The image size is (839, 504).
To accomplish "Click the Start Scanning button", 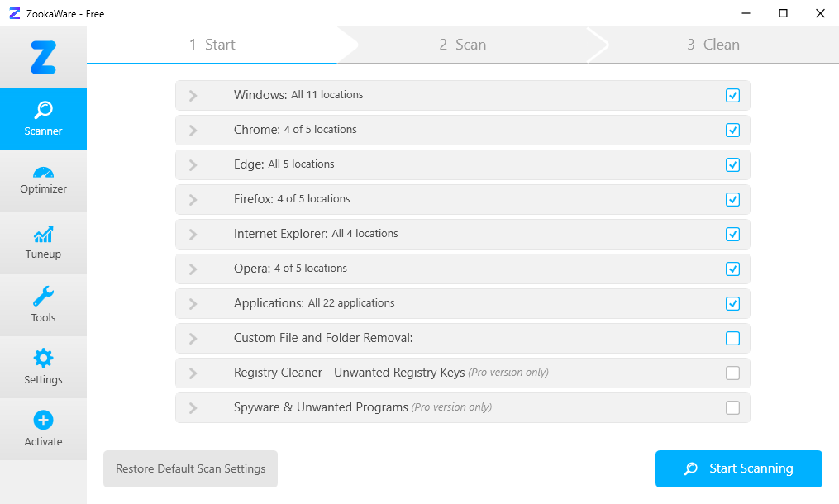I will click(738, 469).
